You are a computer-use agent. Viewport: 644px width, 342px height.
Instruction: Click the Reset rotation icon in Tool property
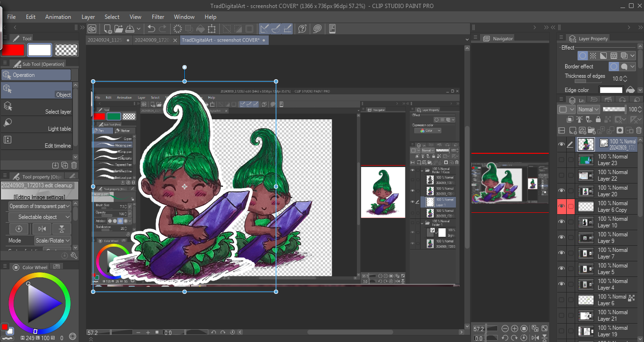click(19, 229)
